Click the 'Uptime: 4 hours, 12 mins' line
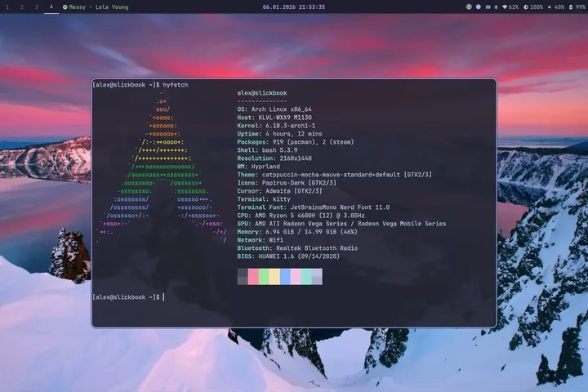The height and width of the screenshot is (392, 588). click(280, 134)
